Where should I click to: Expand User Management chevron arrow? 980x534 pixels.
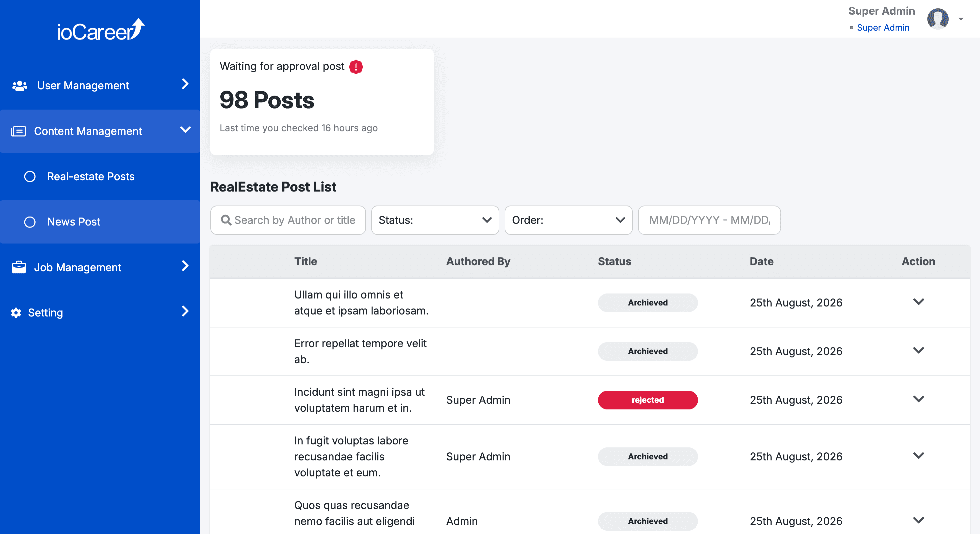coord(185,84)
